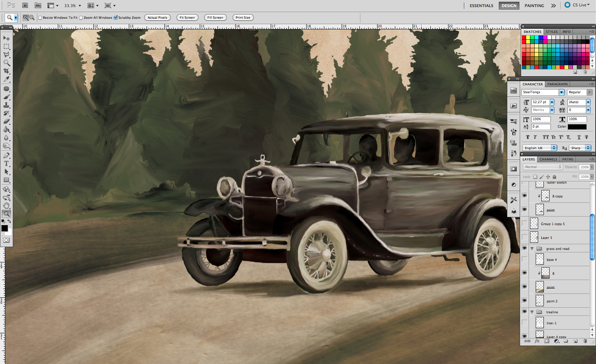Select the Paint Bucket tool
The image size is (596, 364).
[x=6, y=129]
